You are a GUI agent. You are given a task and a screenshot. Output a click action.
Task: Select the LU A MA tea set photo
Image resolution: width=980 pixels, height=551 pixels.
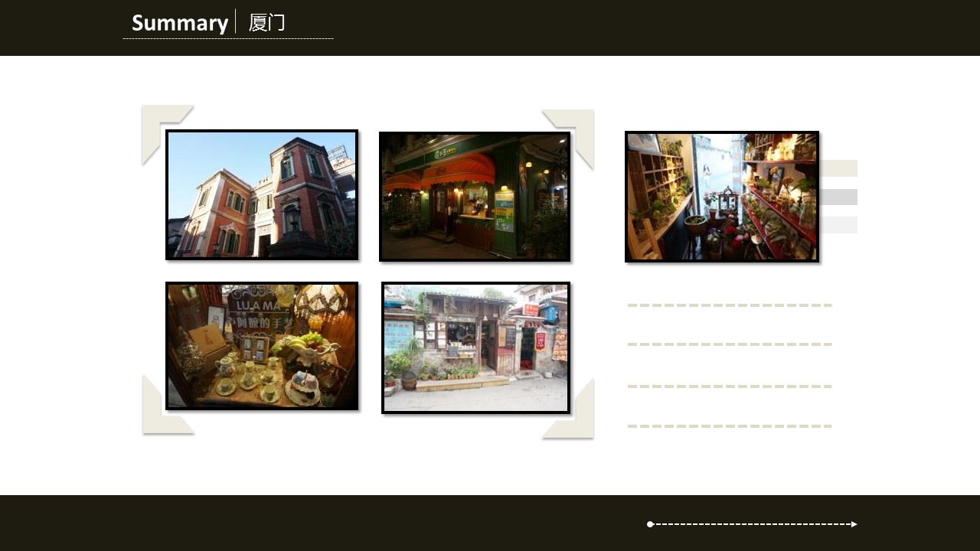pyautogui.click(x=262, y=346)
